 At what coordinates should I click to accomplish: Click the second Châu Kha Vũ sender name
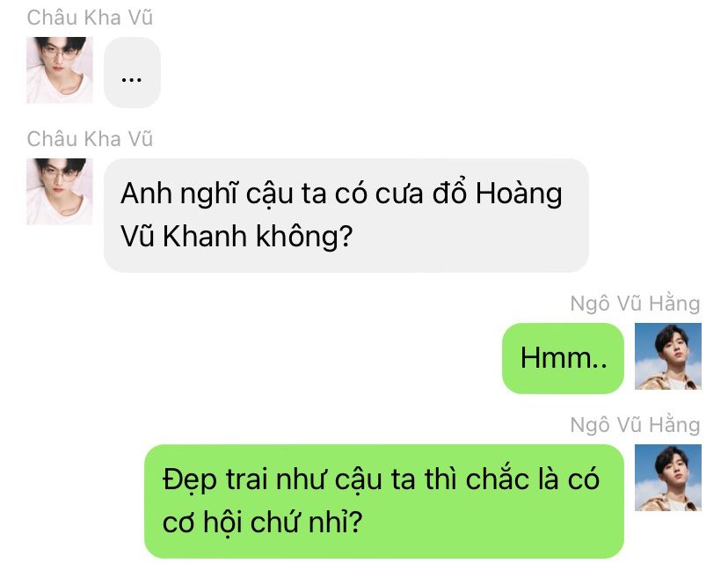point(90,139)
